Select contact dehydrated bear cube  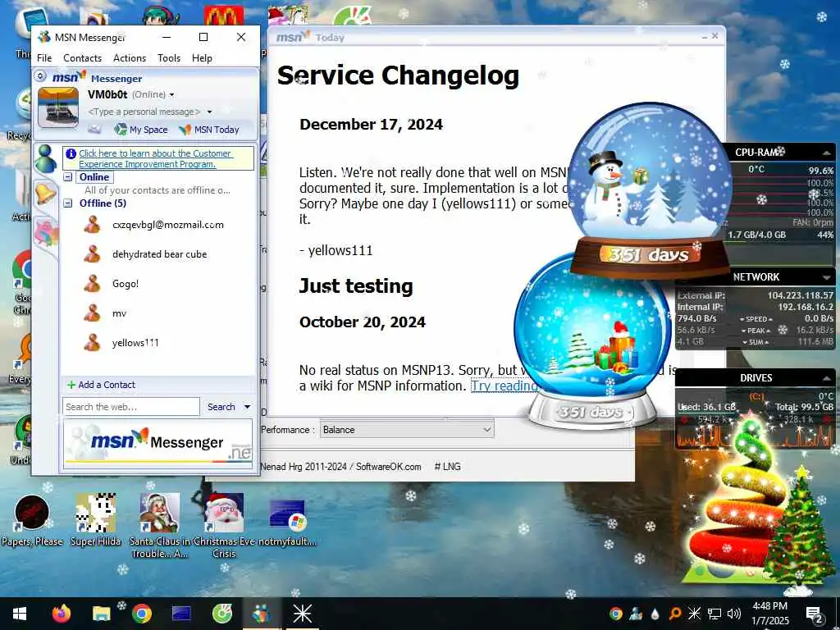146,254
